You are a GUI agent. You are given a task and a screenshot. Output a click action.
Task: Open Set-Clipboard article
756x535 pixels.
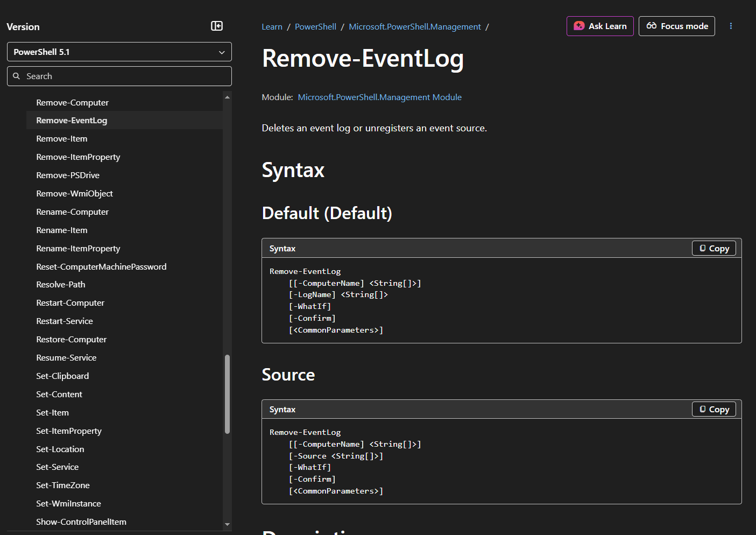[62, 376]
